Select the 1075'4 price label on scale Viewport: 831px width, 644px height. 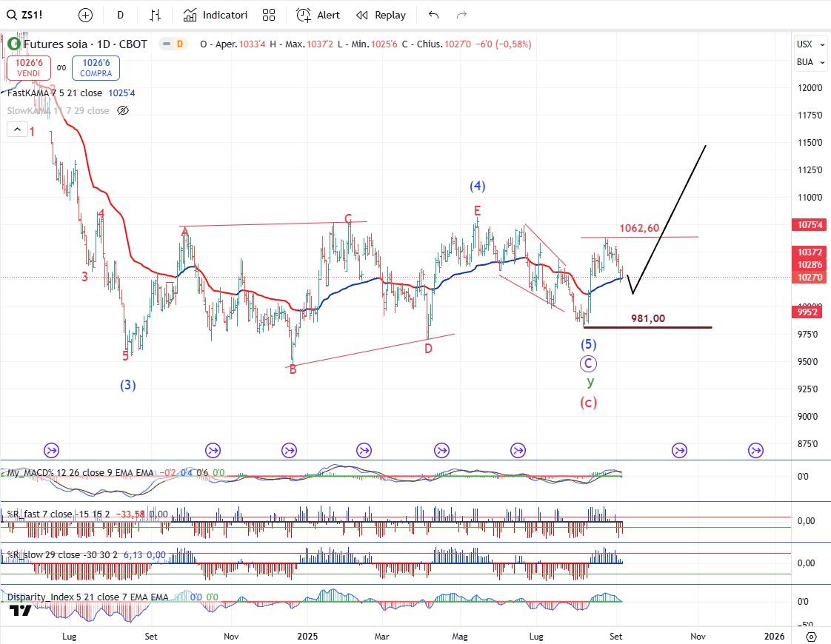point(810,224)
